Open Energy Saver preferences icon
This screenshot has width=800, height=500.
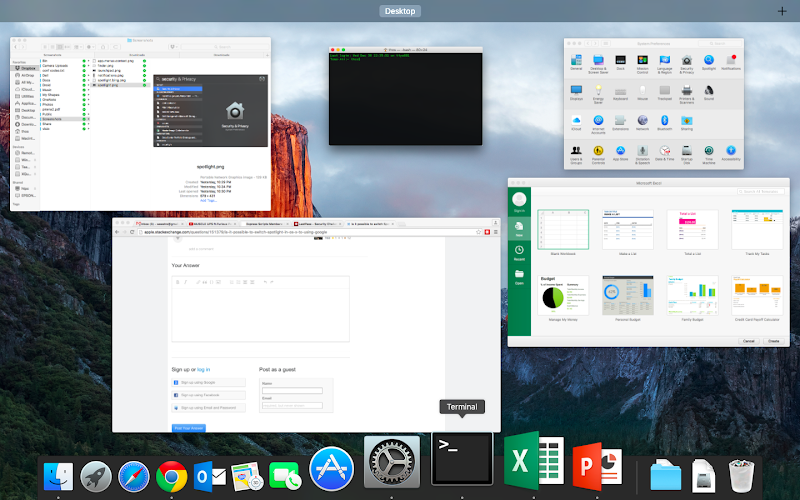598,94
